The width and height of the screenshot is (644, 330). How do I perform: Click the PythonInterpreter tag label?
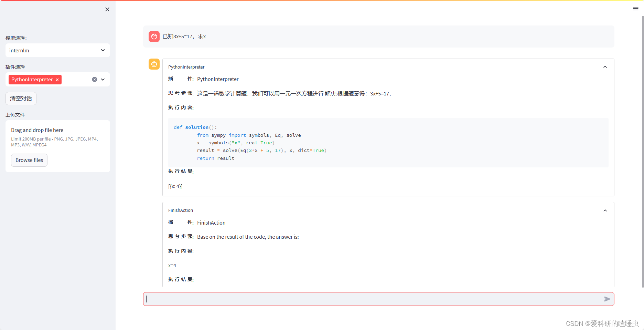pos(32,80)
